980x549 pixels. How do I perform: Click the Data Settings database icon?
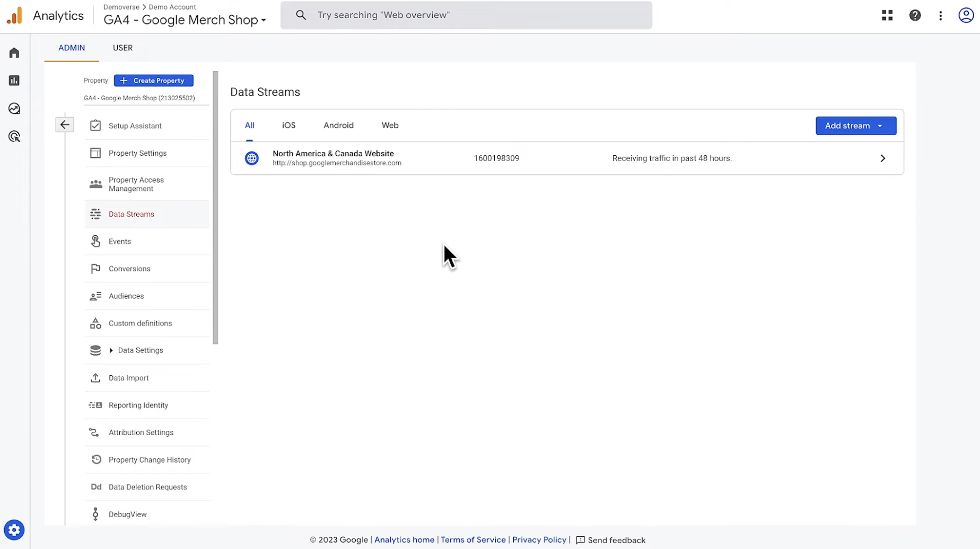(95, 350)
